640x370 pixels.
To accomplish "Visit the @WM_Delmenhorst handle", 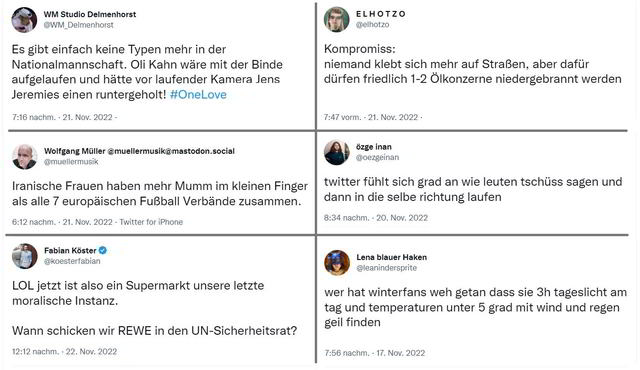I will 78,25.
